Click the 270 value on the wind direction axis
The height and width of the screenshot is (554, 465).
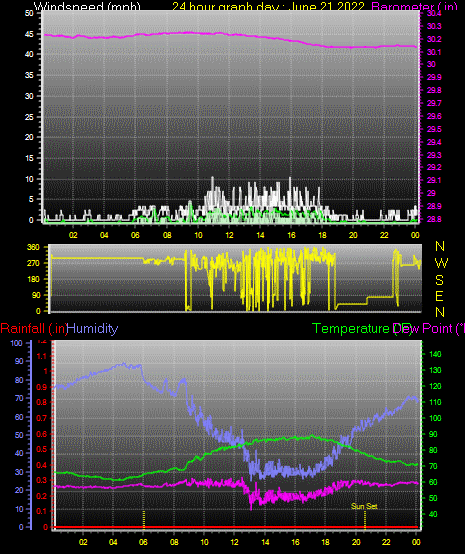[34, 263]
